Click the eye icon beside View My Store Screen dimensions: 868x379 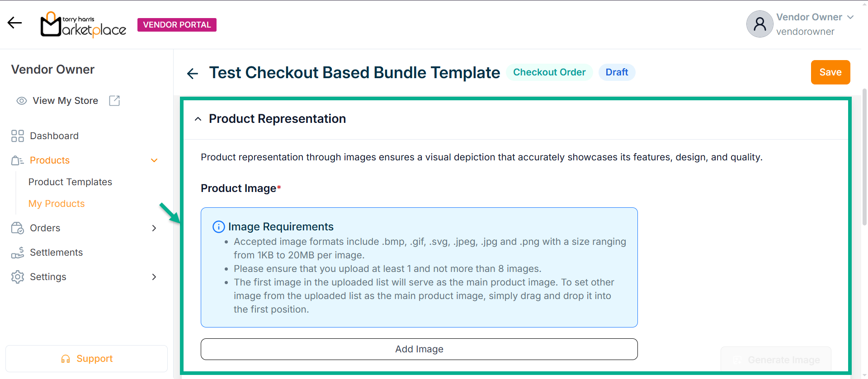point(22,101)
